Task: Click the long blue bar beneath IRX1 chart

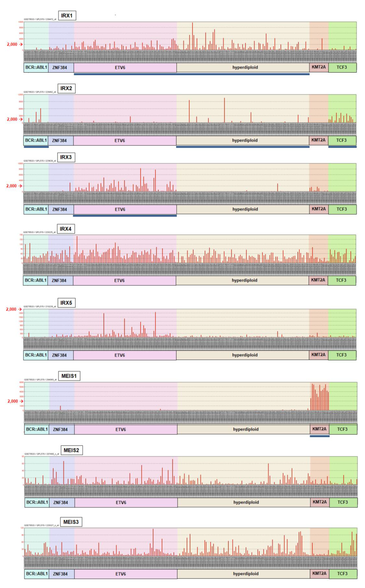Action: (x=191, y=74)
